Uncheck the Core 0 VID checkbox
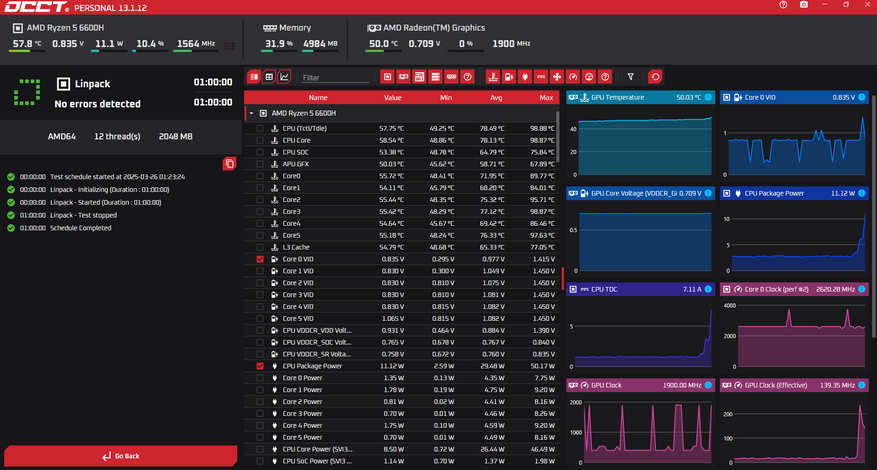This screenshot has width=877, height=470. click(x=260, y=259)
